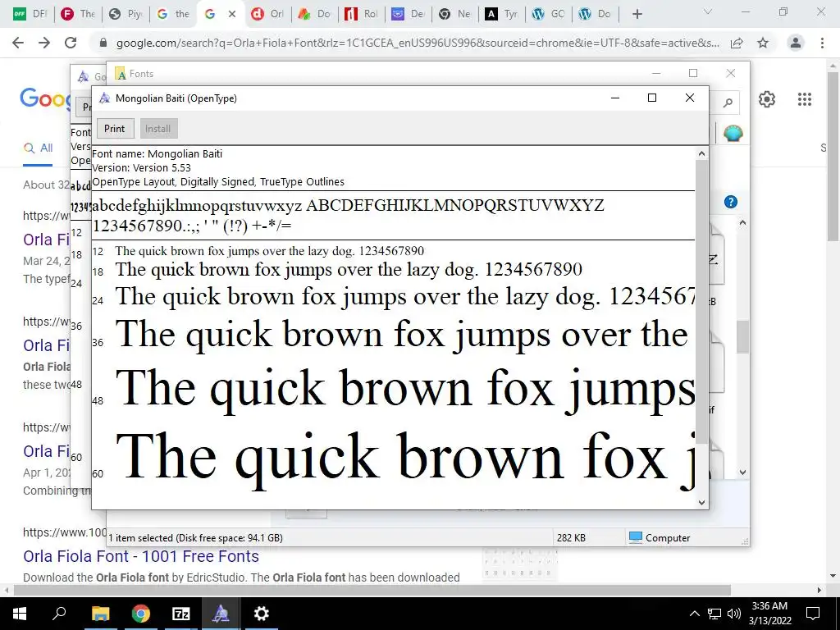Screen dimensions: 840x630
Task: Click volume tray icon
Action: (x=734, y=614)
